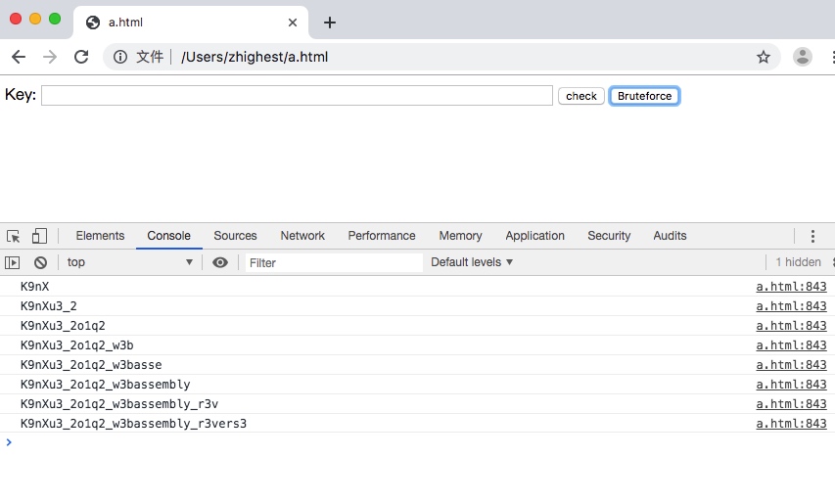Toggle the device toolbar icon

pyautogui.click(x=39, y=236)
